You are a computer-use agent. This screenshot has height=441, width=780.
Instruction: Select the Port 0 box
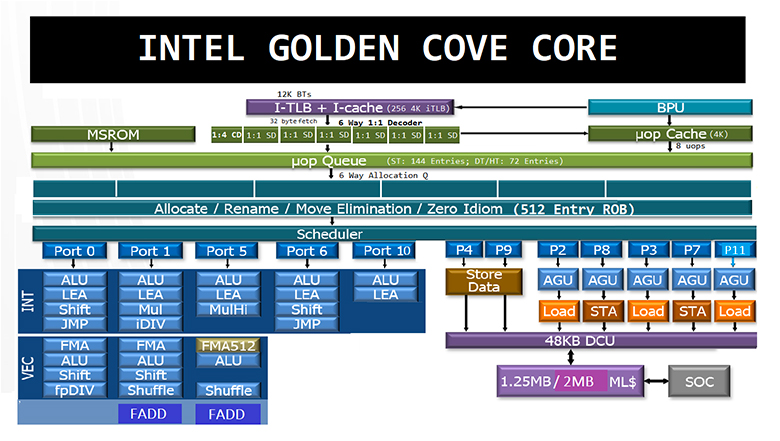(74, 251)
